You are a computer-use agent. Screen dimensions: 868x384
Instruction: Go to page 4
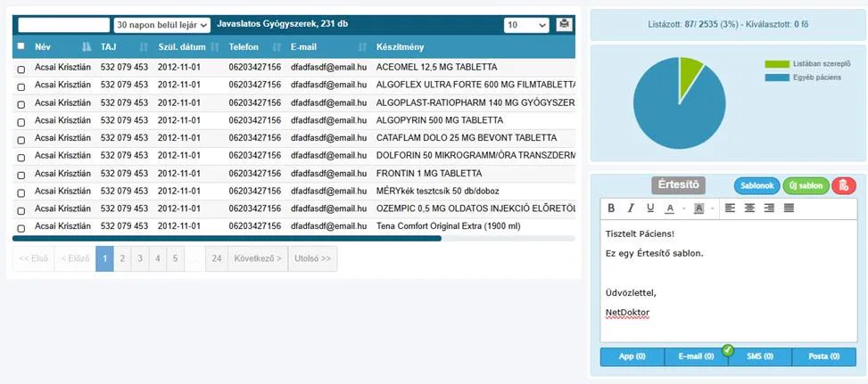point(158,258)
